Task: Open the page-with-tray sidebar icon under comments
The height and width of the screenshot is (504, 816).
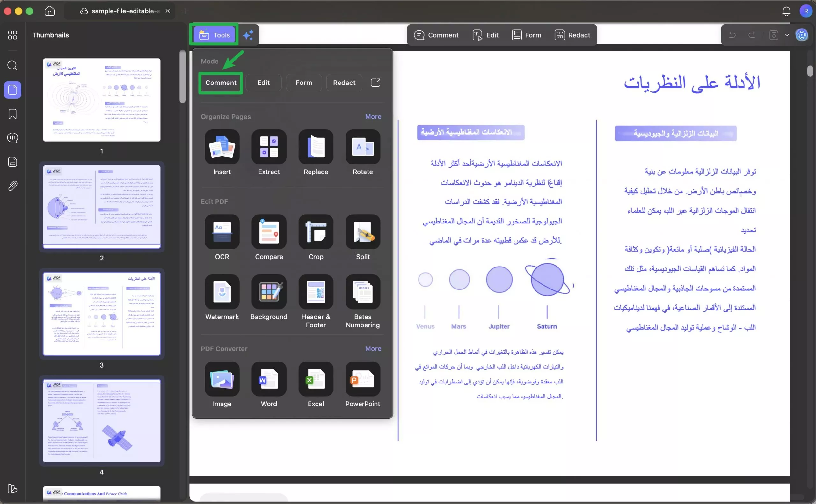Action: coord(13,162)
